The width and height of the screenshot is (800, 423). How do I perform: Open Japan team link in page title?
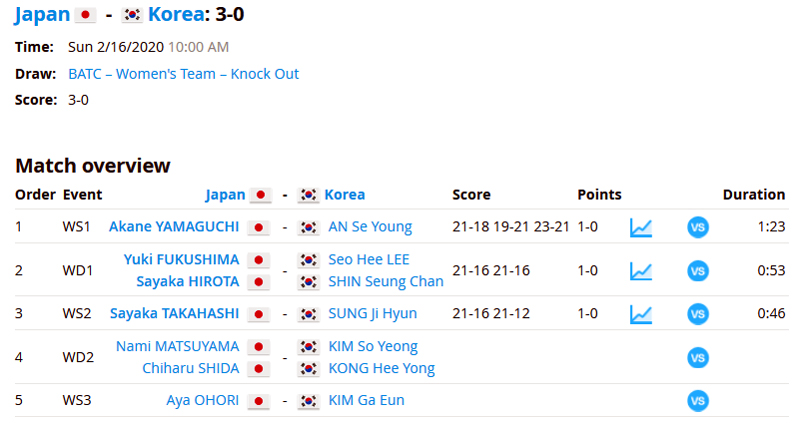[42, 14]
